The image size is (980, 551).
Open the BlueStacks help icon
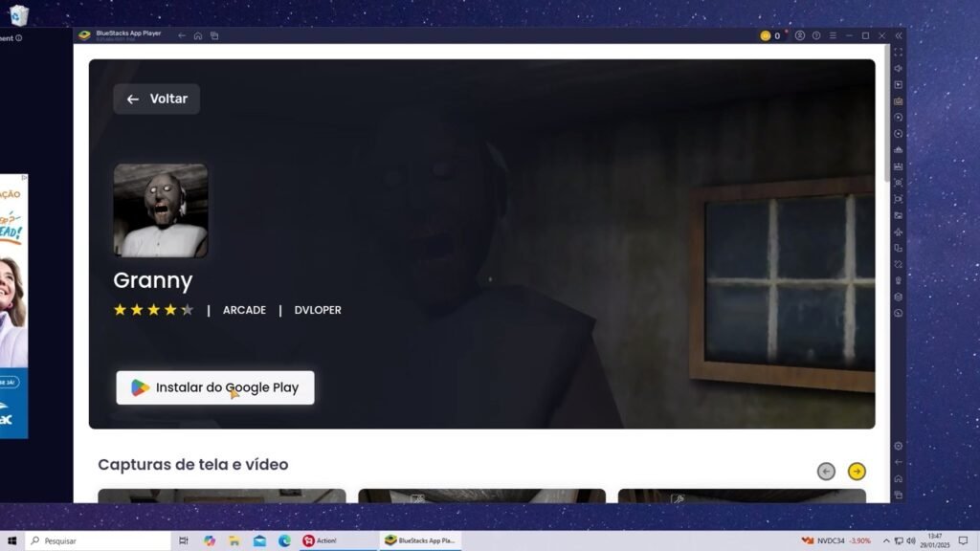coord(816,35)
